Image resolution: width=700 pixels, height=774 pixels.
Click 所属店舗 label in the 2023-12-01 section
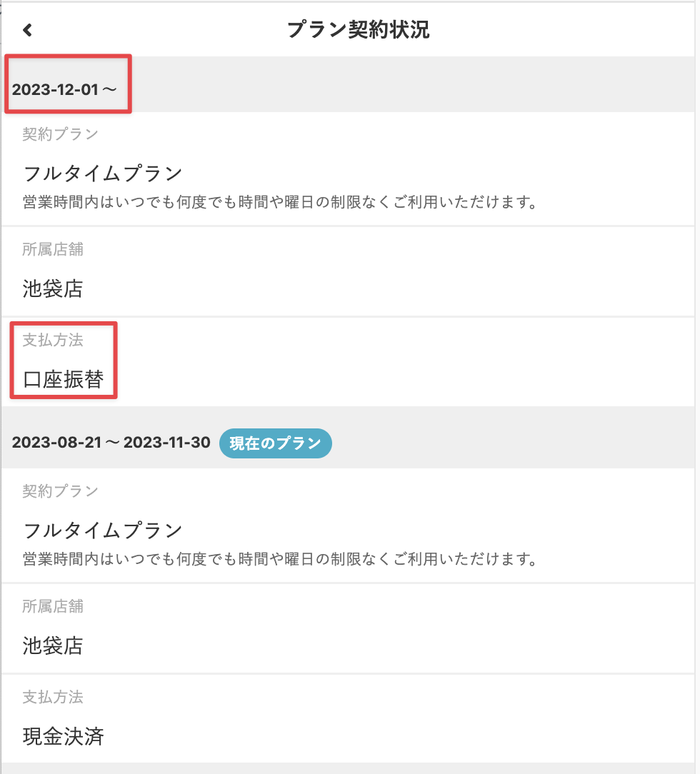pyautogui.click(x=53, y=249)
